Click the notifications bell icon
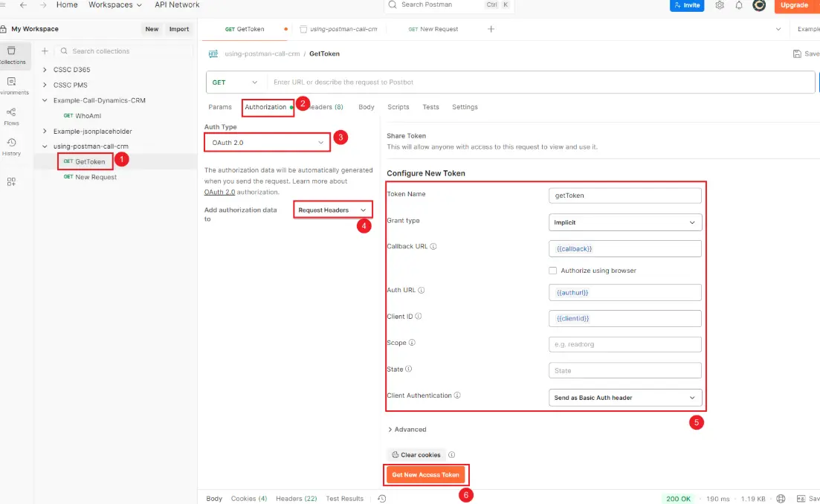The image size is (820, 504). (739, 5)
